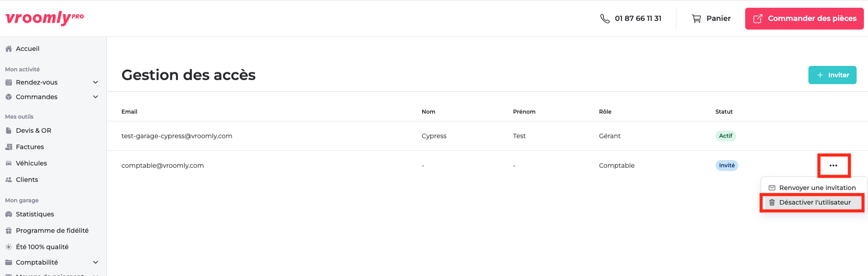This screenshot has height=276, width=868.
Task: Click the Devis & OR document icon
Action: [8, 130]
